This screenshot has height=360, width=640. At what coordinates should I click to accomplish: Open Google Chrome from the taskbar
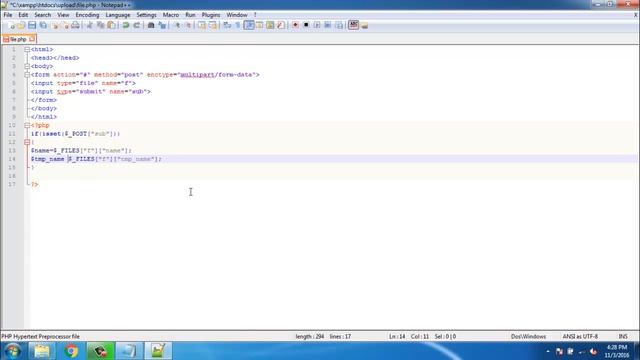(71, 351)
